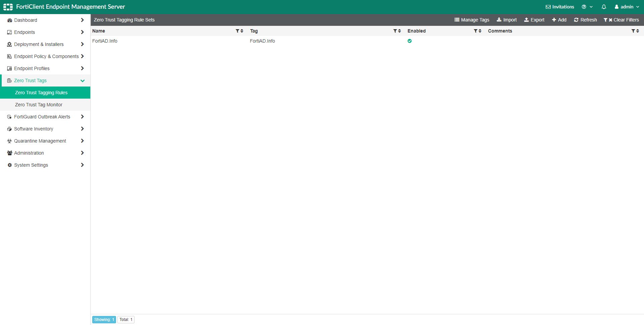Sort by the Tag column
644x325 pixels.
tap(399, 31)
